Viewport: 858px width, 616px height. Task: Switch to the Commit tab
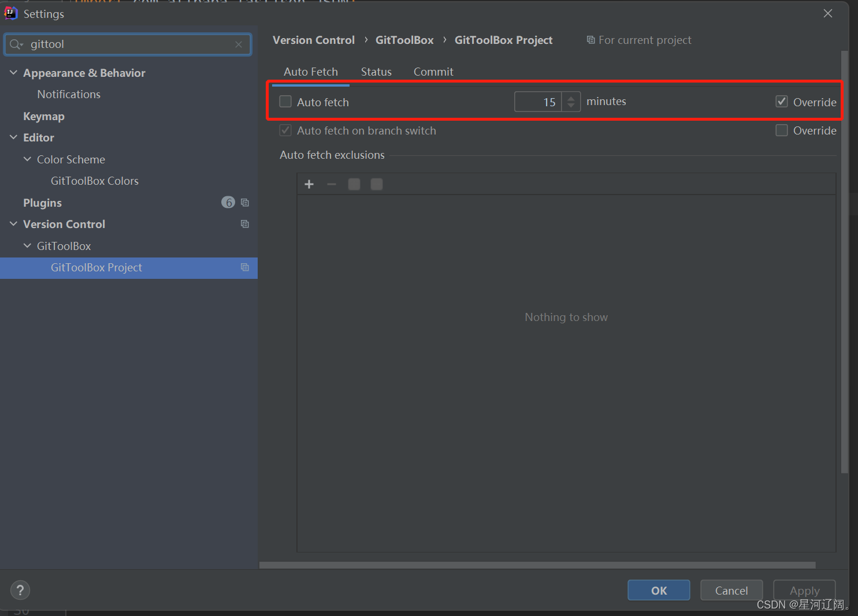(433, 72)
